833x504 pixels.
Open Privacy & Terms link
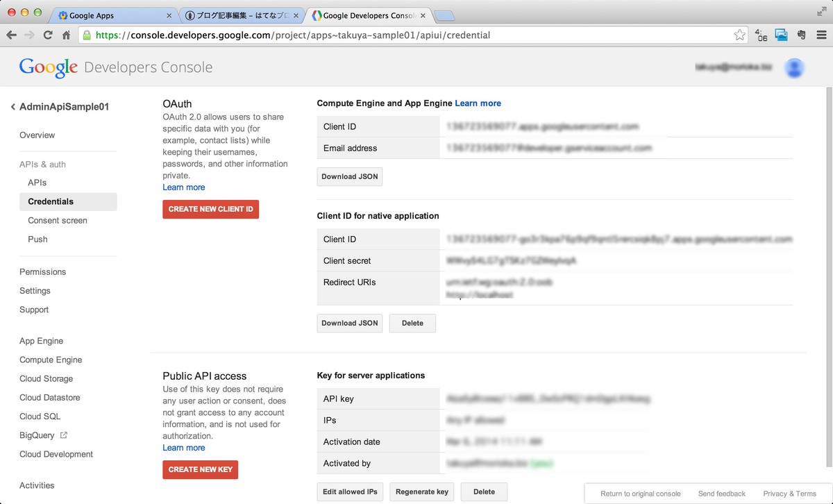tap(789, 494)
